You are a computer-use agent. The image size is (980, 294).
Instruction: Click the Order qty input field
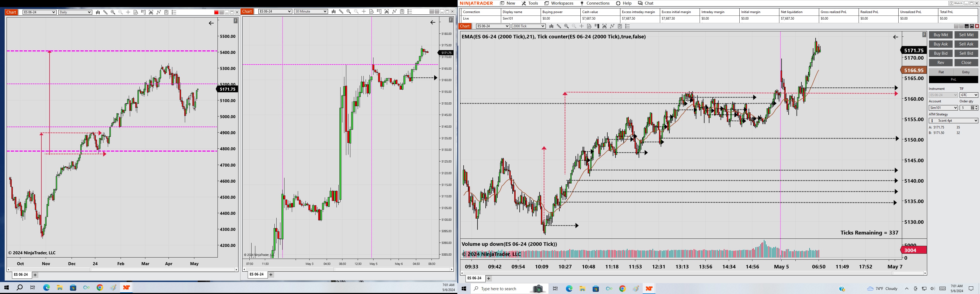(965, 108)
